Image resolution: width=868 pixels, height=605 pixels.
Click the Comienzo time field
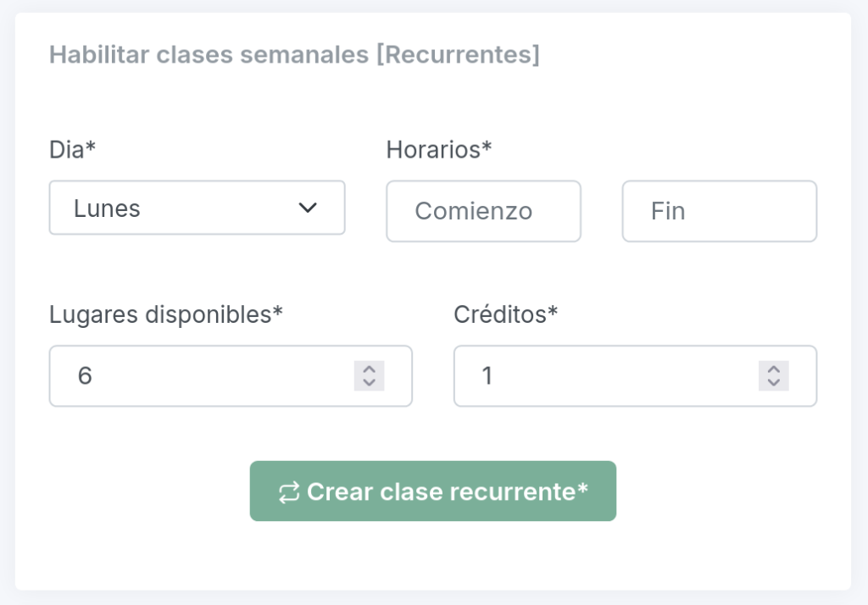pos(483,211)
